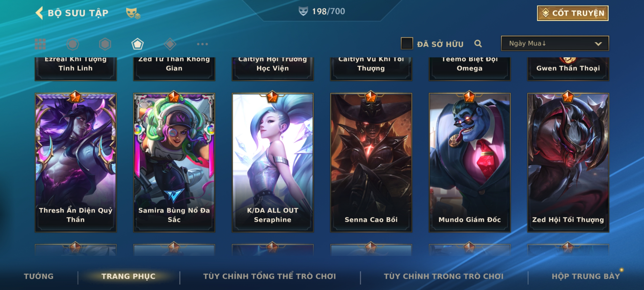Screen dimensions: 644x290
Task: Click the magnifier search icon
Action: (x=478, y=44)
